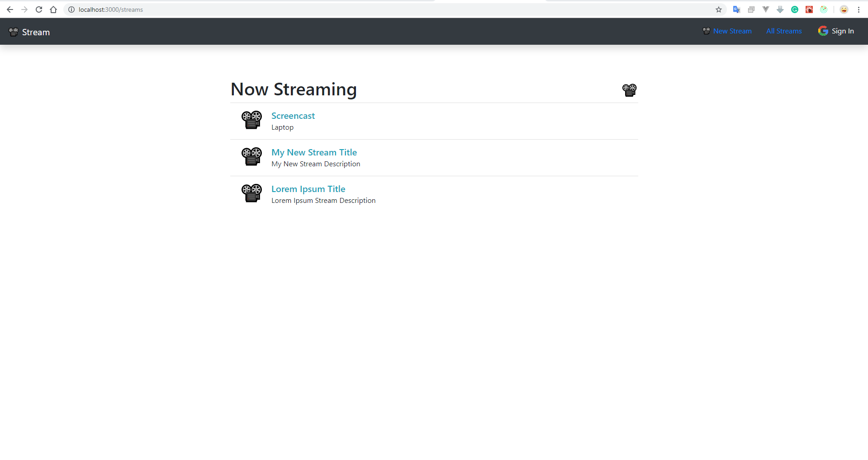Click the projector icon beside Screencast
Image resolution: width=868 pixels, height=460 pixels.
(x=251, y=120)
